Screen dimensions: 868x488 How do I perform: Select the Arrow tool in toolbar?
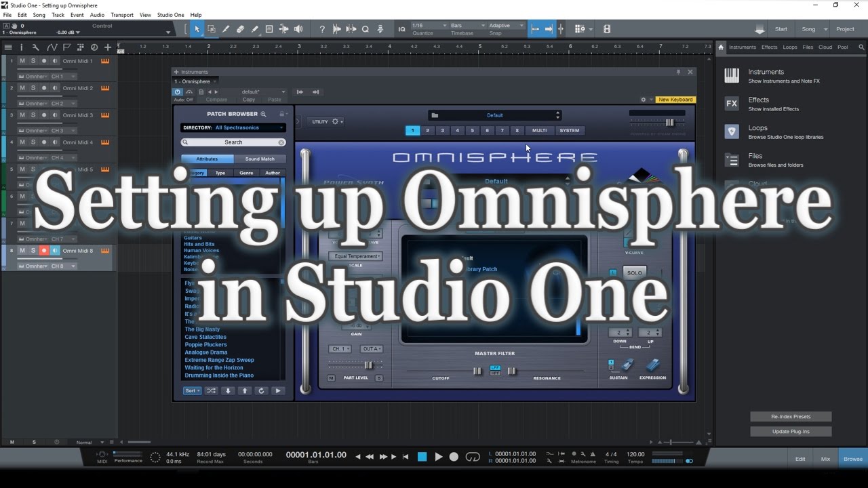pos(197,29)
